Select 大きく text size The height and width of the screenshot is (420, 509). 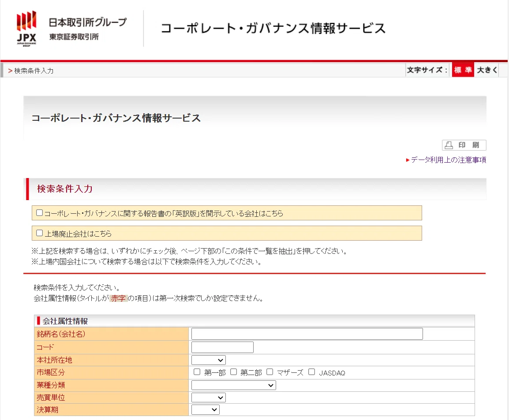point(487,70)
